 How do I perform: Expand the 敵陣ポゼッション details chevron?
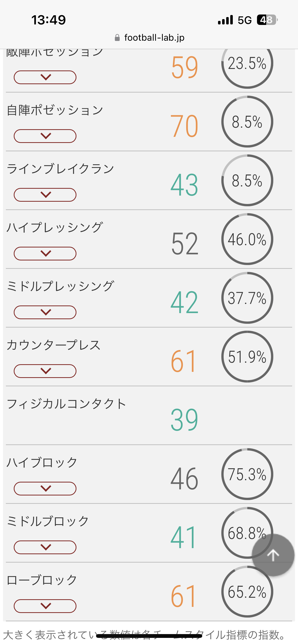pos(45,77)
